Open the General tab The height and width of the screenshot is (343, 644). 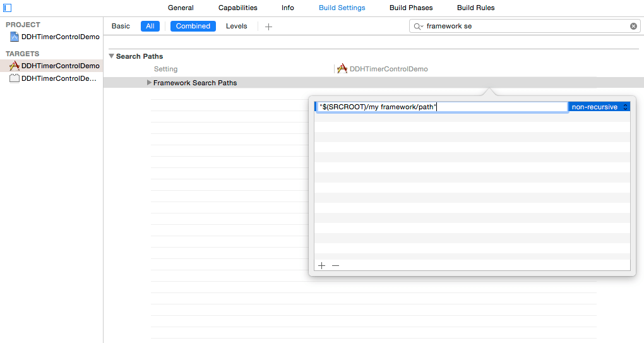point(181,8)
